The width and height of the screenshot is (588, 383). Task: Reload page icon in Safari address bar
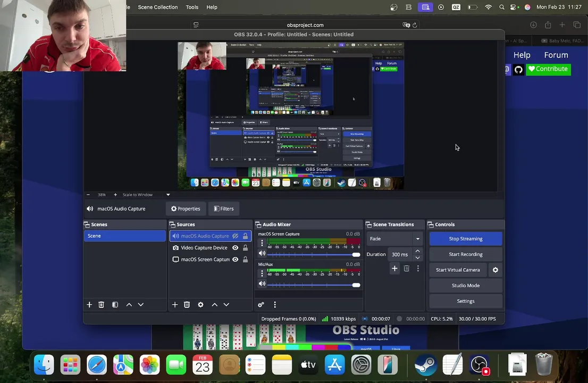pos(415,25)
